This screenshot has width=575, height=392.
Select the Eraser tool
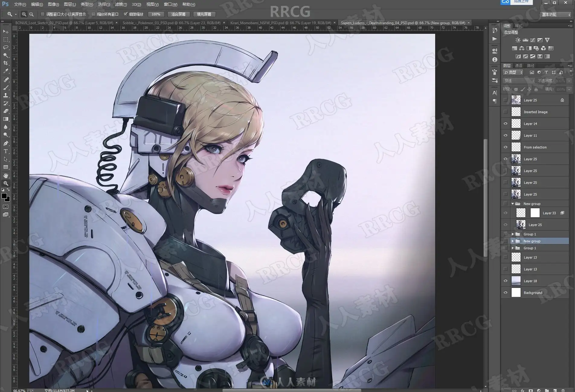coord(6,111)
